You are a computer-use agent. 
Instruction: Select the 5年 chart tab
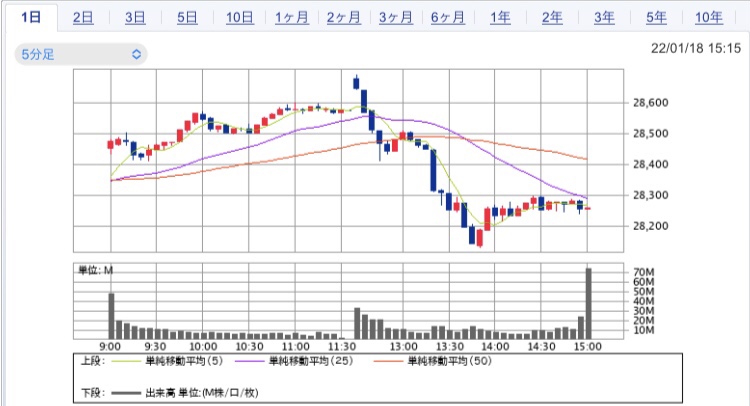(x=656, y=18)
